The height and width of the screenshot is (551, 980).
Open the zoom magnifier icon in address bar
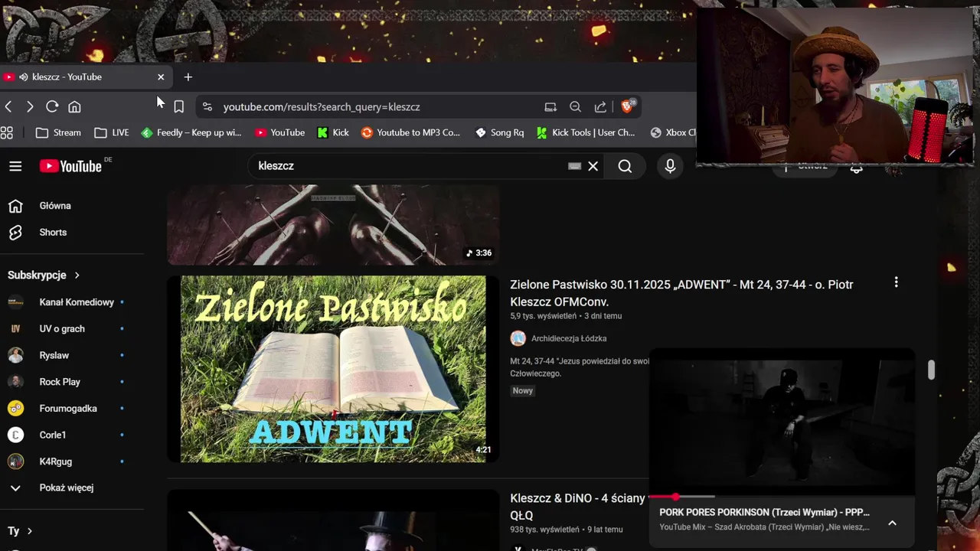click(575, 107)
